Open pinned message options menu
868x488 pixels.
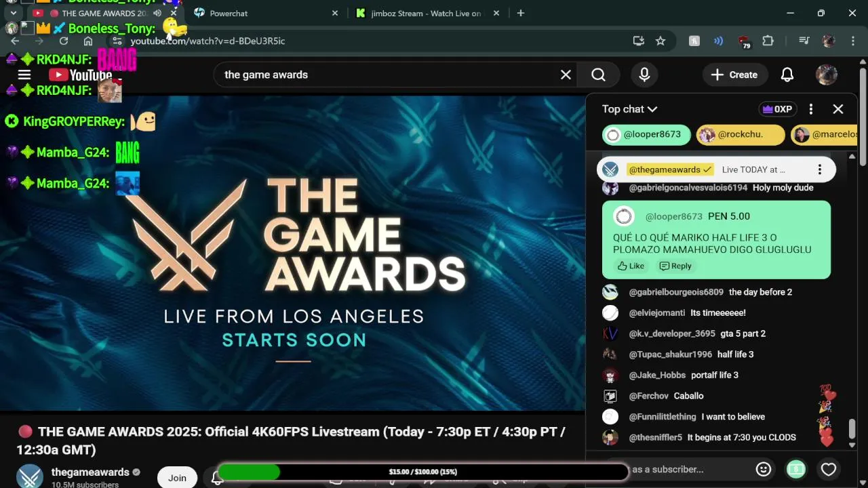[820, 169]
